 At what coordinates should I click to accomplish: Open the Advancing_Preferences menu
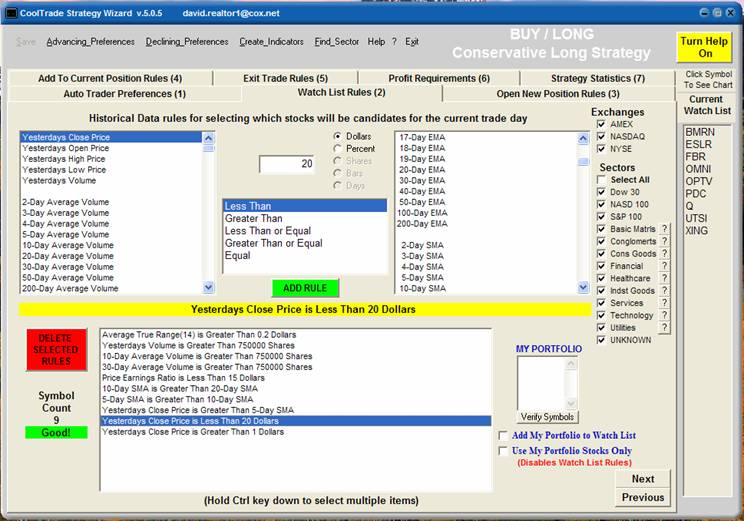point(91,42)
